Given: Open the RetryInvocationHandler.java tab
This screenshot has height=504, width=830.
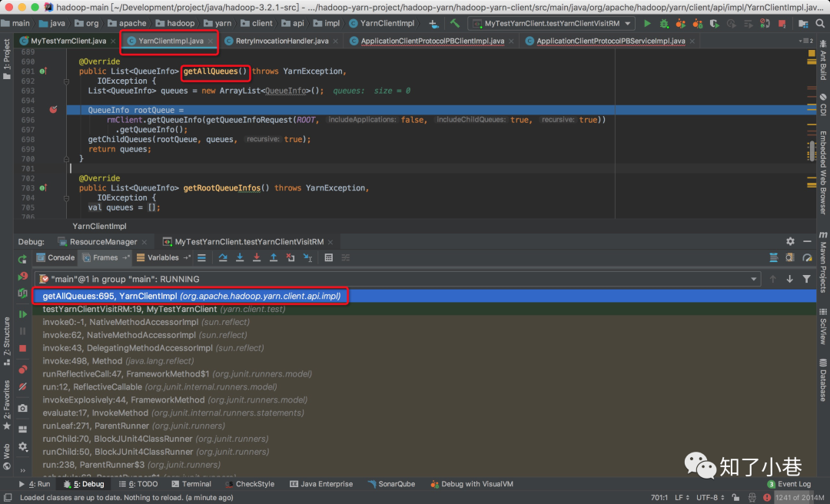Looking at the screenshot, I should [x=282, y=41].
